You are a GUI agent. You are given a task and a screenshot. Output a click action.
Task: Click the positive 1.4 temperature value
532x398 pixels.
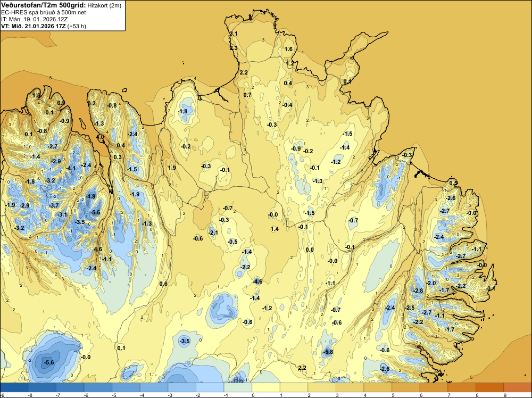point(275,229)
